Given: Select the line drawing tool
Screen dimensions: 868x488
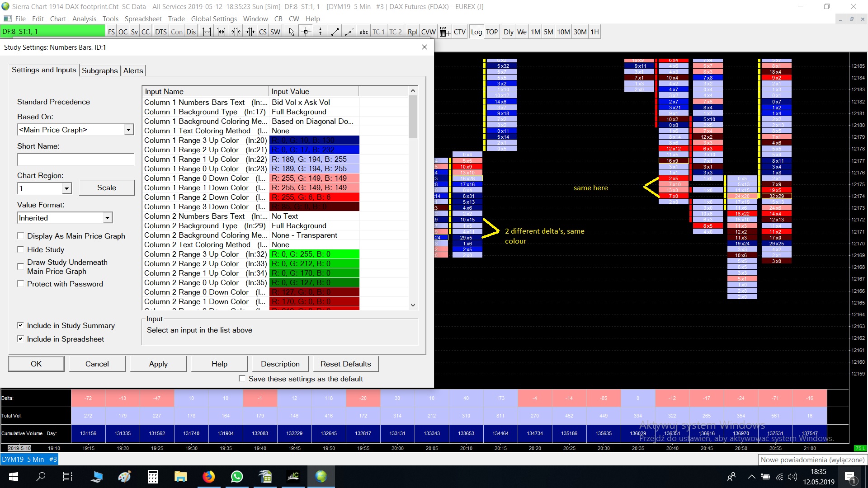Looking at the screenshot, I should coord(335,32).
